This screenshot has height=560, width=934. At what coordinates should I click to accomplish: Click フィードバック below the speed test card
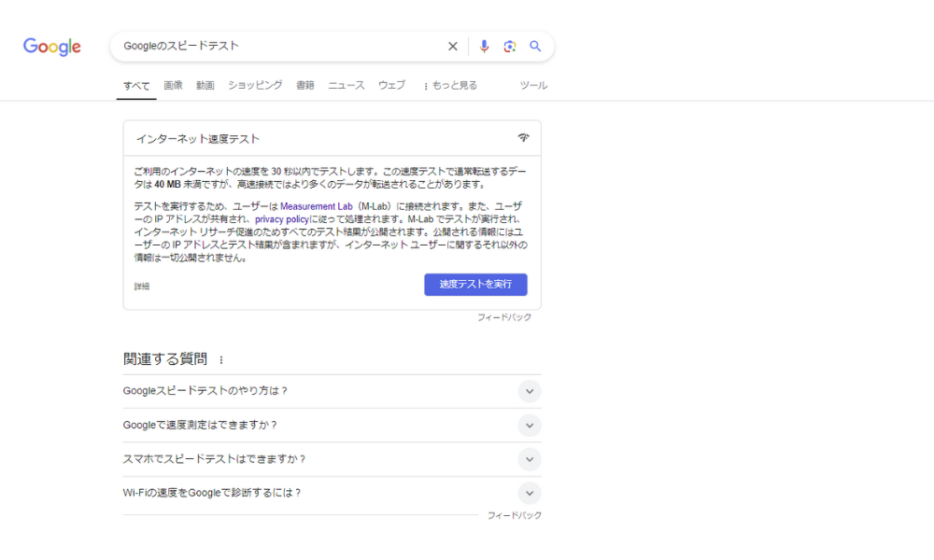[x=504, y=317]
